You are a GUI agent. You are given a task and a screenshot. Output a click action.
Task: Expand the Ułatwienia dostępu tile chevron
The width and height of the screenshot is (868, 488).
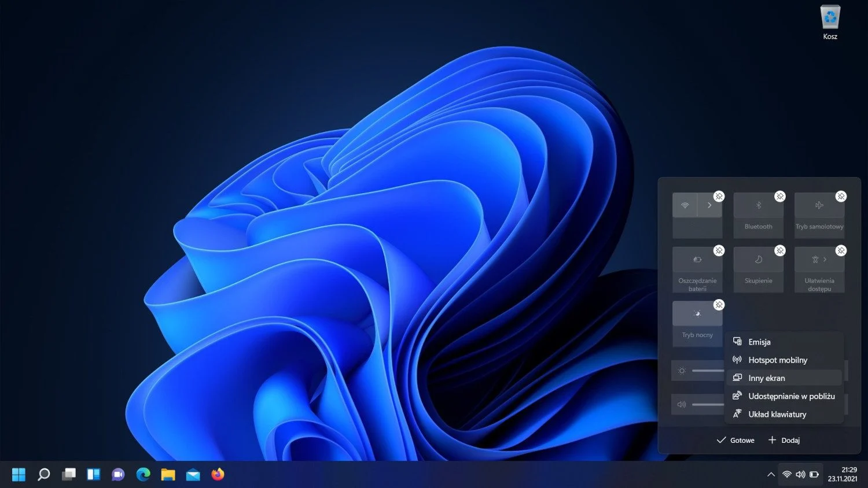pos(825,260)
